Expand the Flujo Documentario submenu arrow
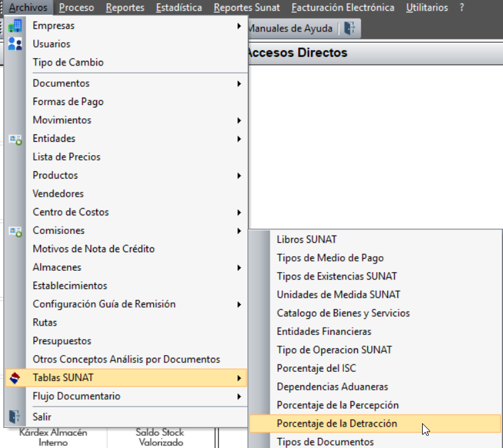Screen dimensions: 503x448 tap(239, 397)
